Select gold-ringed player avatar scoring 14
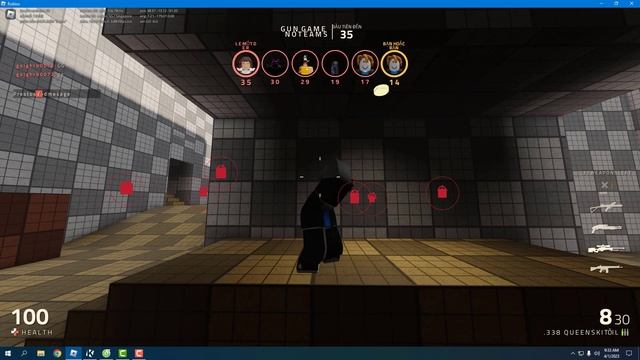 (x=394, y=63)
